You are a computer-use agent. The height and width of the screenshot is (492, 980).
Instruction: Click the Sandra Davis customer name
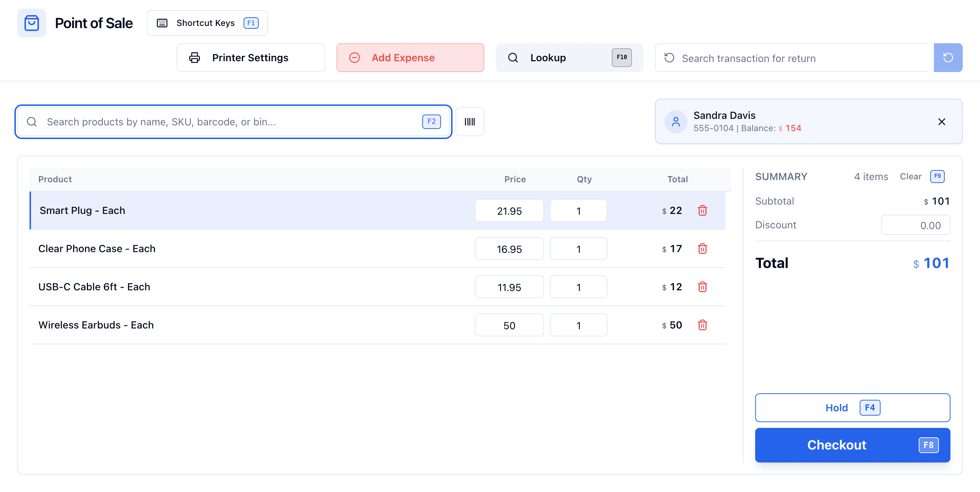tap(724, 115)
